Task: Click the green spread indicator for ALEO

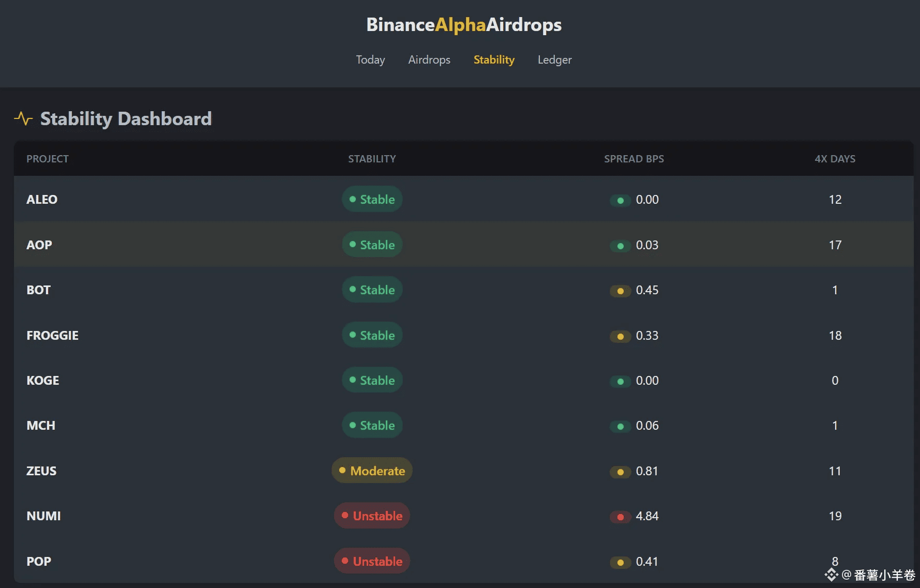Action: [620, 200]
